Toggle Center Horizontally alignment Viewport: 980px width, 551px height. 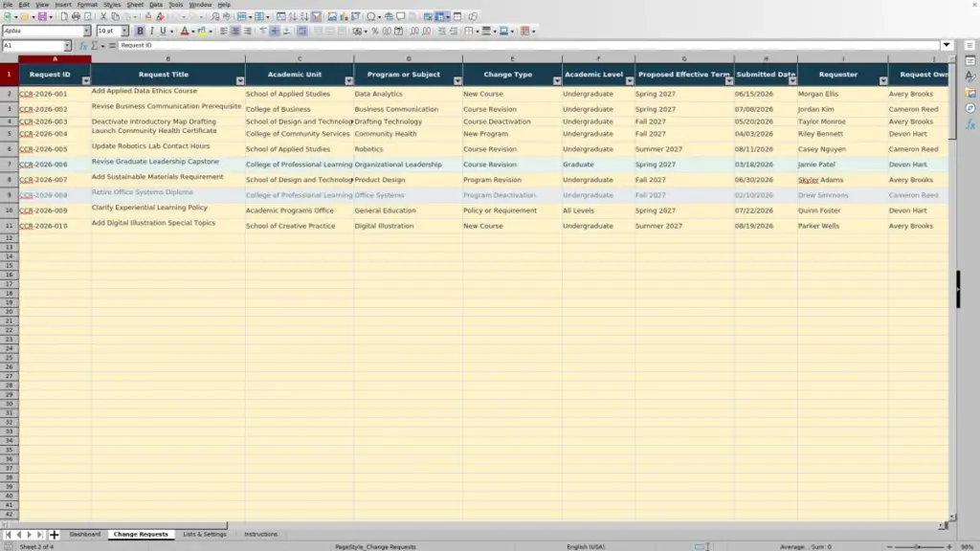[235, 31]
